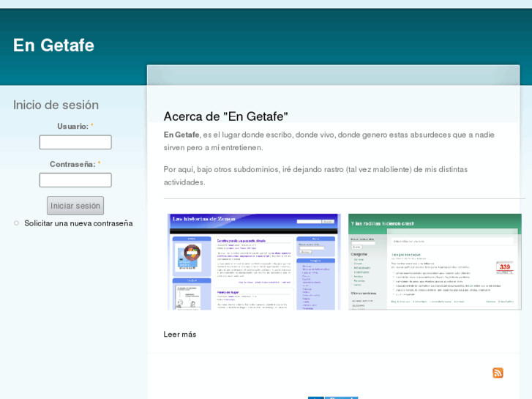532x399 pixels.
Task: Click the paragraph starting Por aquí, bajo otros
Action: (315, 176)
